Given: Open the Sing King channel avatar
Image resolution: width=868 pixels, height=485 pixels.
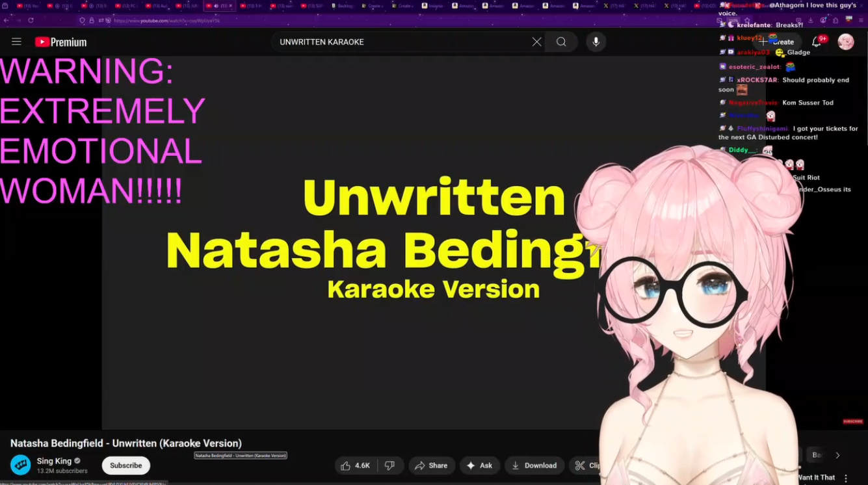Looking at the screenshot, I should coord(21,465).
